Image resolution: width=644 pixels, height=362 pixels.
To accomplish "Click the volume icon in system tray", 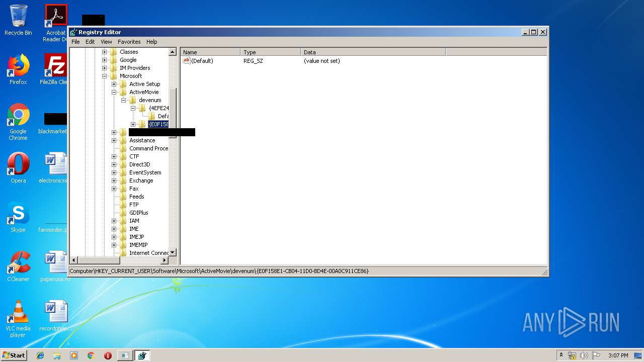I will (x=584, y=355).
